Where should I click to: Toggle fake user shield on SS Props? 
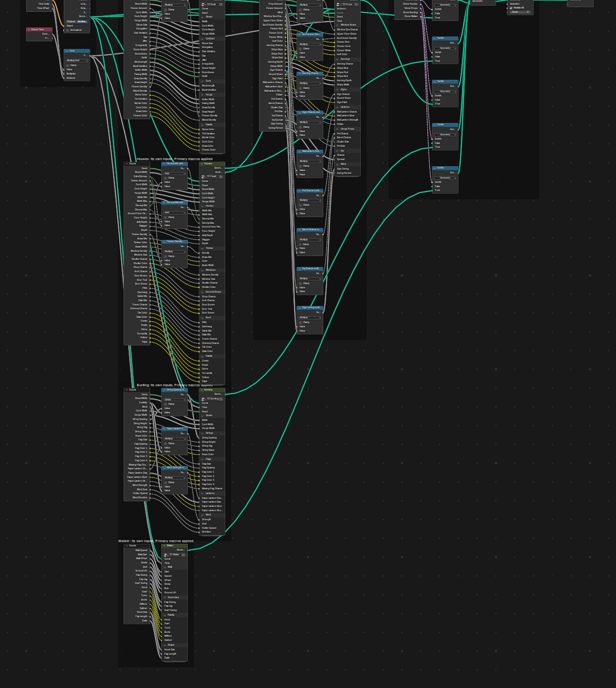tap(356, 4)
